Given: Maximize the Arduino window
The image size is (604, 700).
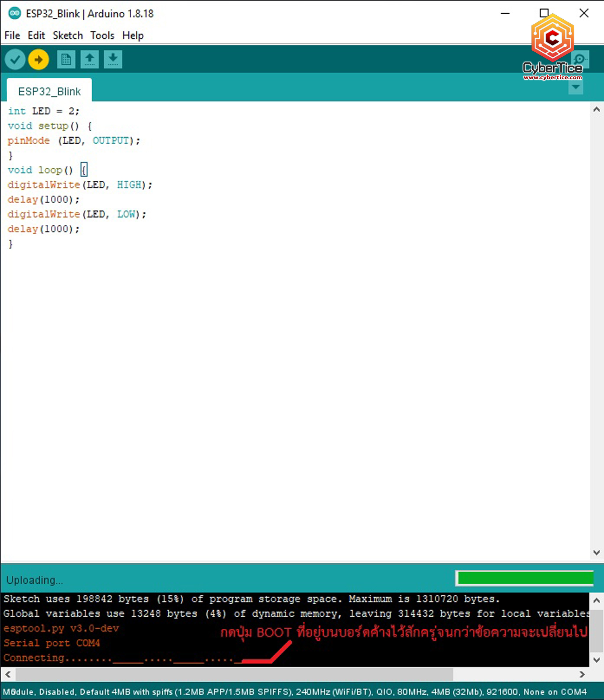Looking at the screenshot, I should (x=544, y=13).
